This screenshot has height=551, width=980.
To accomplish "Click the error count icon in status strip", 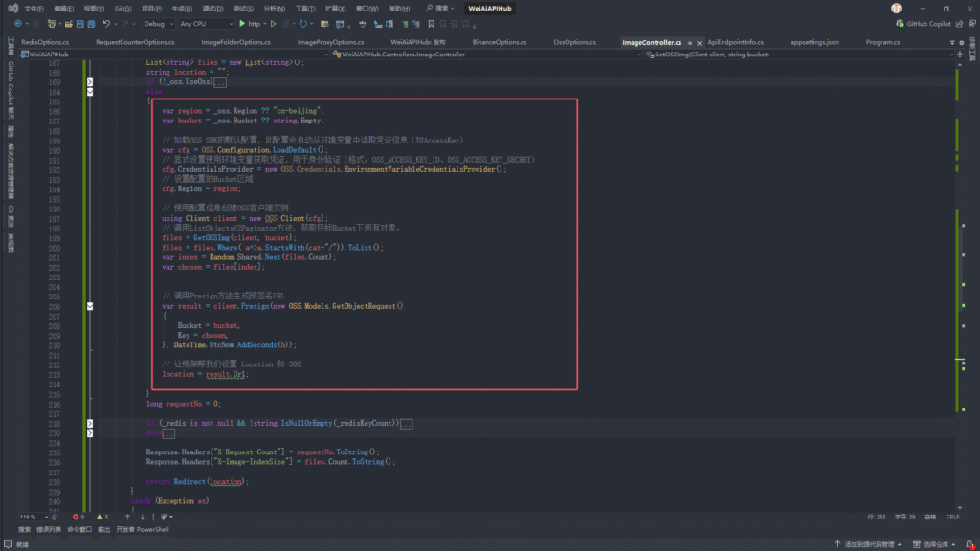I will point(77,517).
